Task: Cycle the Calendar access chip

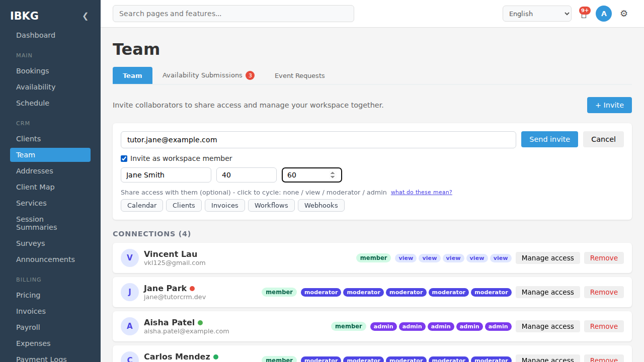Action: 142,205
